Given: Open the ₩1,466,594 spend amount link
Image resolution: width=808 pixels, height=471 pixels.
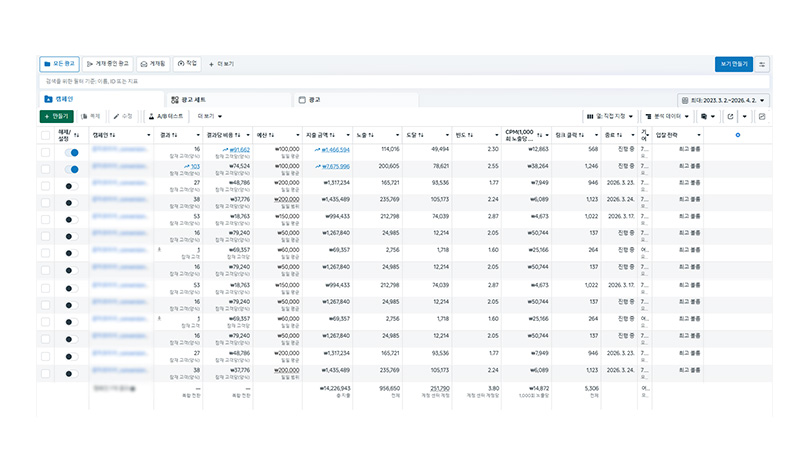Looking at the screenshot, I should (x=335, y=150).
